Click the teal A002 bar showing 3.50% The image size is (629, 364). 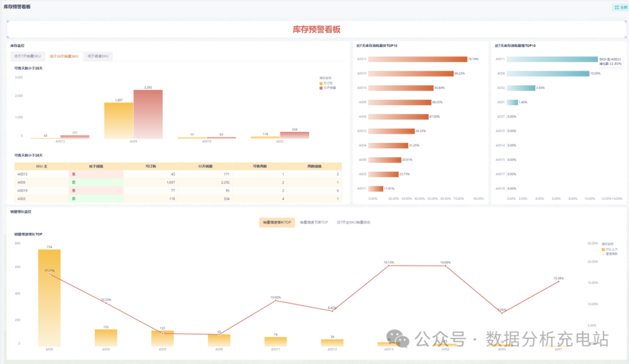tap(521, 88)
